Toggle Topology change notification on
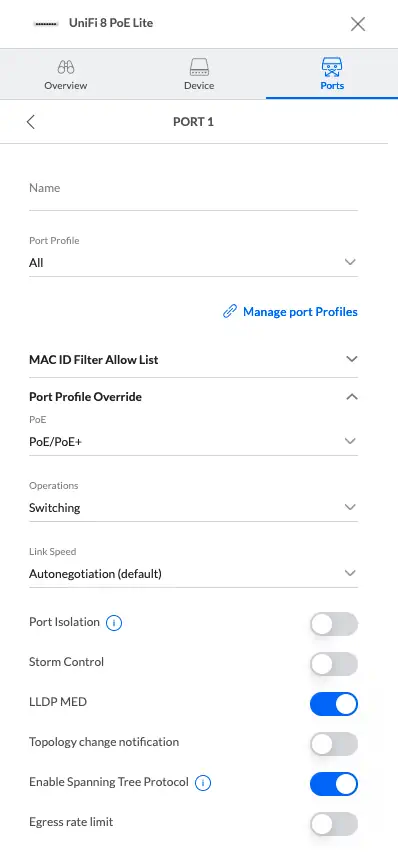Viewport: 398px width, 862px height. click(x=334, y=744)
